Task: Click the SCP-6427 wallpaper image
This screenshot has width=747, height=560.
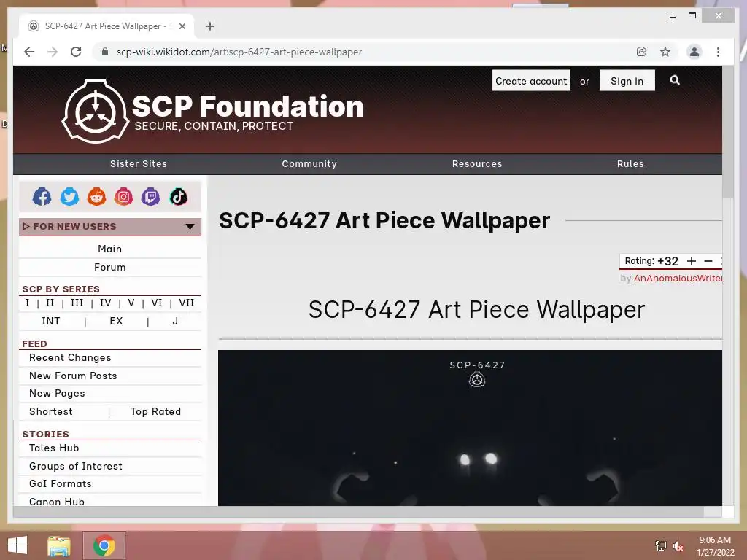Action: click(470, 428)
